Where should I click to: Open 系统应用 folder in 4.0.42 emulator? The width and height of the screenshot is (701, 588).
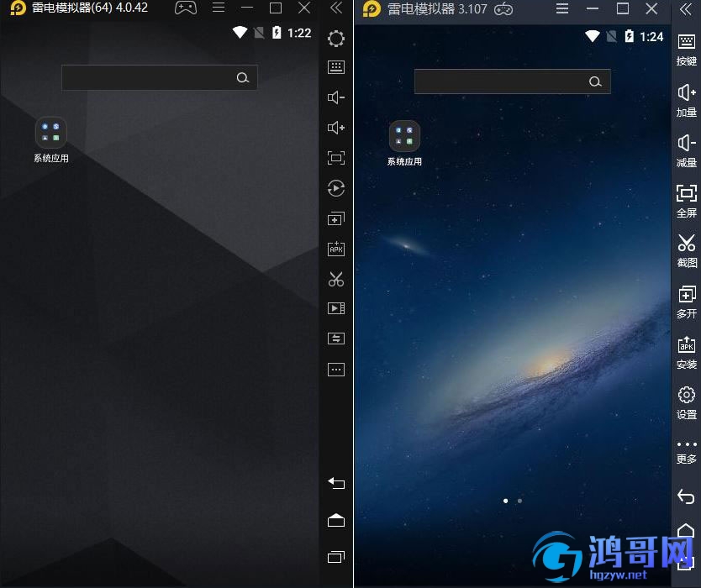click(x=51, y=139)
